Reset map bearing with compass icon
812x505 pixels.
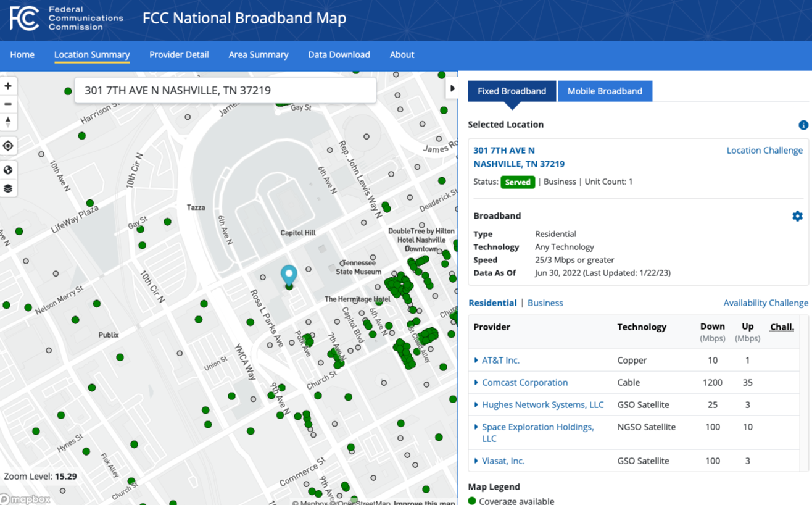tap(8, 122)
